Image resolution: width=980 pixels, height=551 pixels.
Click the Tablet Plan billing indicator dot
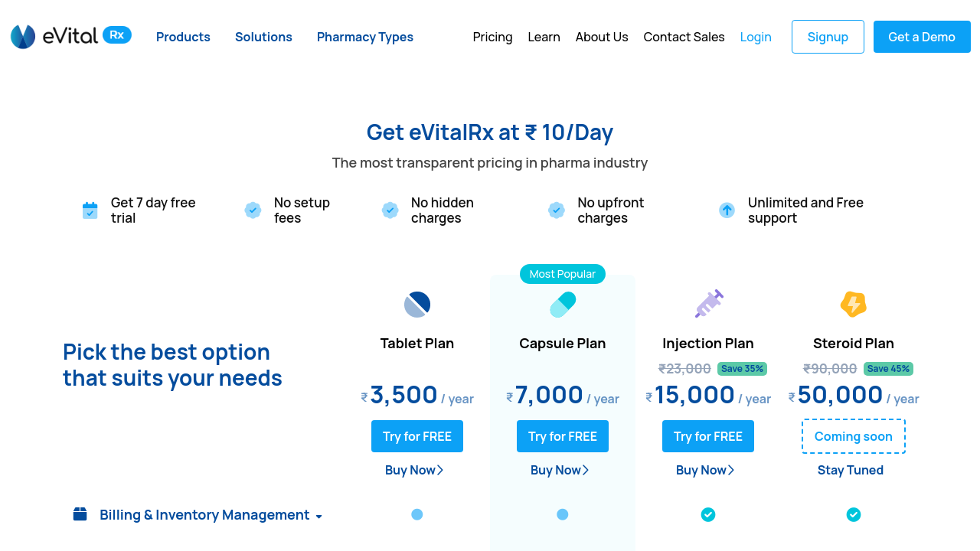(417, 515)
